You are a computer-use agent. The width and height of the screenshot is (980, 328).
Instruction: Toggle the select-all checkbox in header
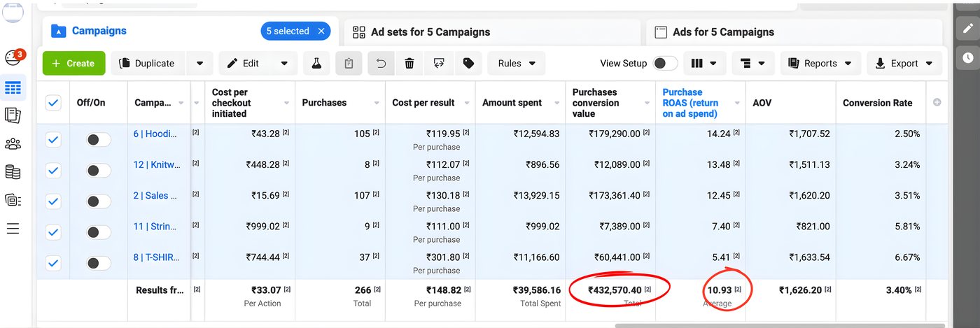point(53,103)
